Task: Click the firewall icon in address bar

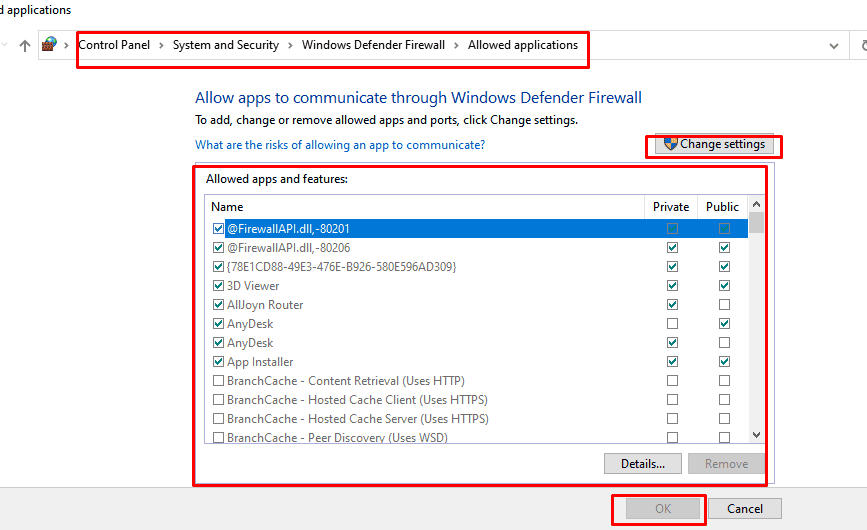Action: click(49, 44)
